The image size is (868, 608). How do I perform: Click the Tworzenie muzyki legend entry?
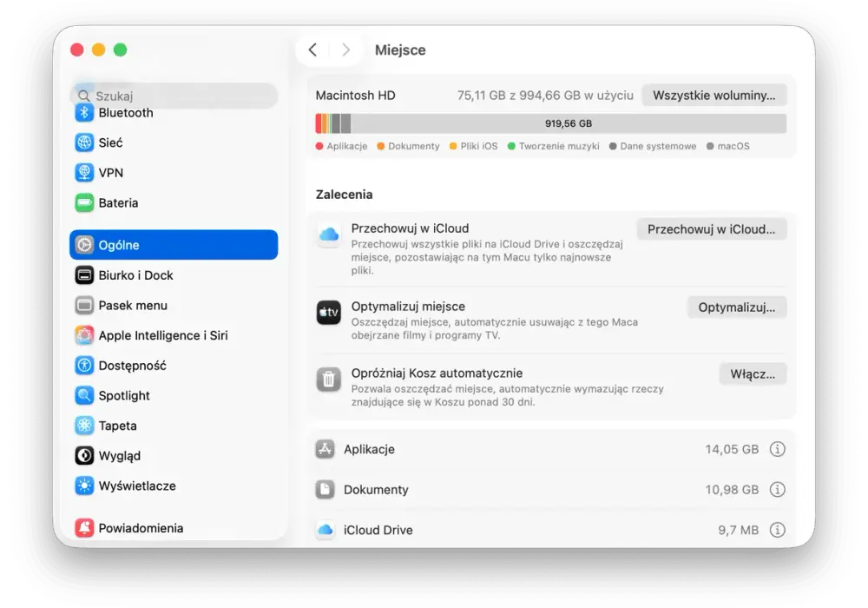(554, 146)
